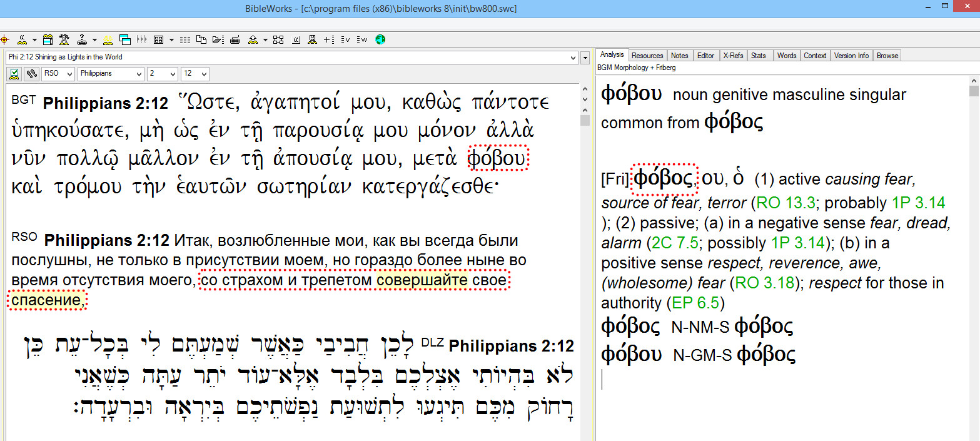Viewport: 980px width, 441px height.
Task: Click N-GM-S parsing line in analysis
Action: coord(698,355)
